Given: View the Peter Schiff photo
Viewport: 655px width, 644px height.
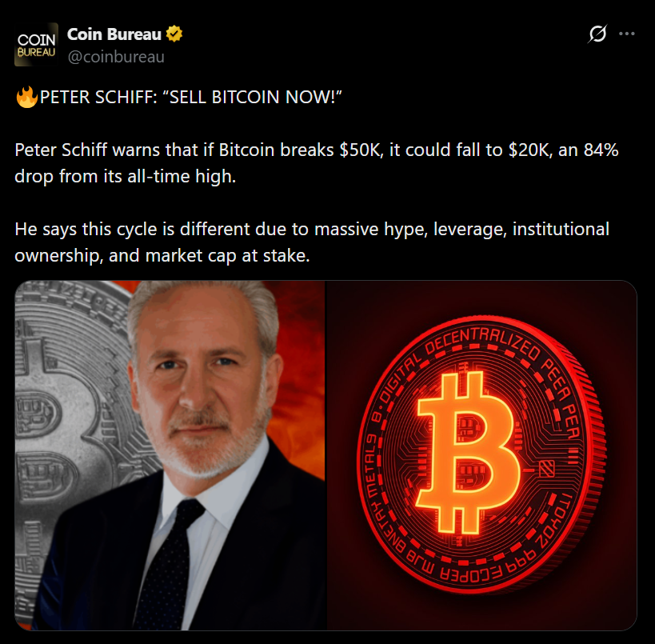Looking at the screenshot, I should (170, 455).
